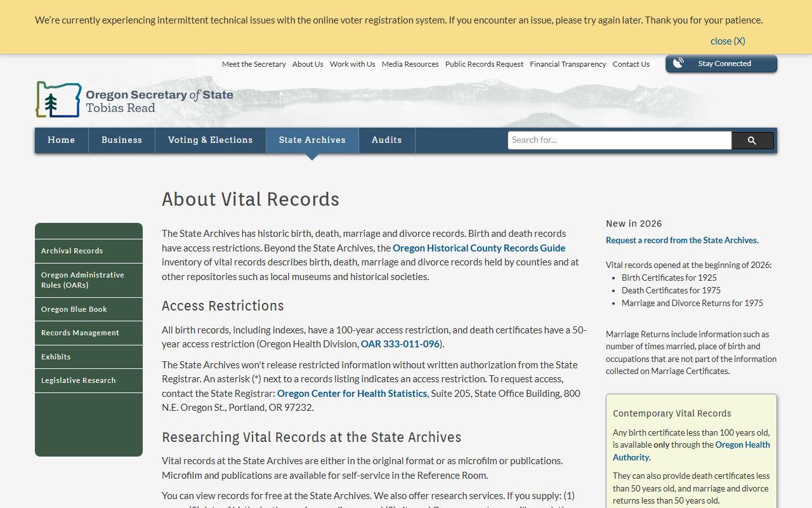Click the search magnifier icon button

[x=752, y=140]
